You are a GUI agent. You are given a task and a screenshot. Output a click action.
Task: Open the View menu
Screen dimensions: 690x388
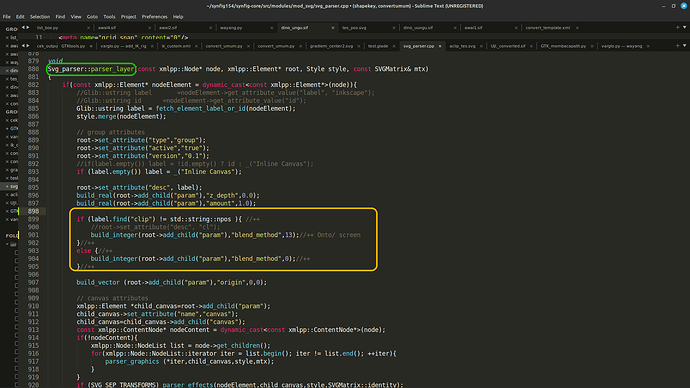point(76,17)
